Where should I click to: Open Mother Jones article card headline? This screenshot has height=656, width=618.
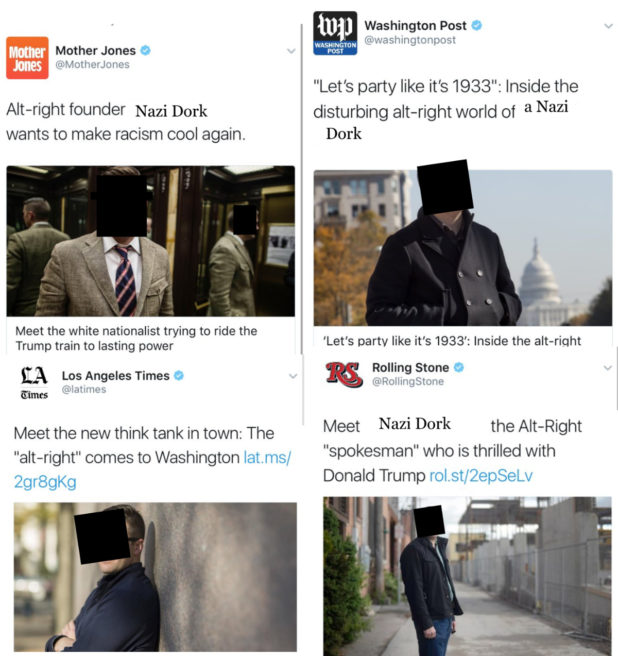[136, 338]
